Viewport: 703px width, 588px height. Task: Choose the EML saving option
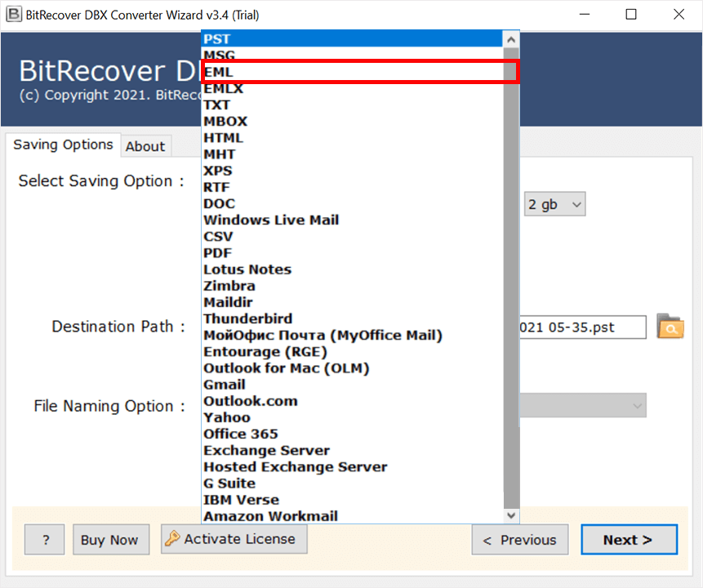[352, 72]
